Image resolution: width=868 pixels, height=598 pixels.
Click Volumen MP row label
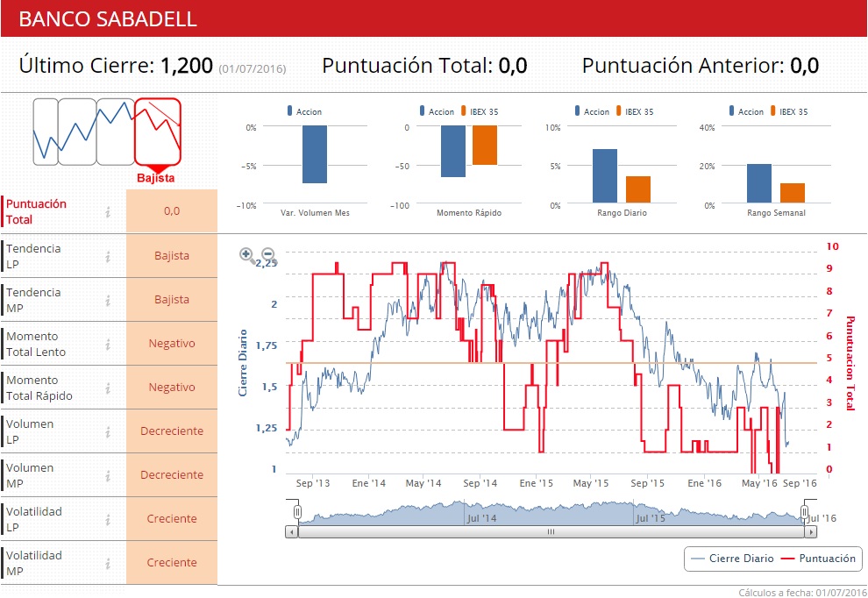click(30, 475)
